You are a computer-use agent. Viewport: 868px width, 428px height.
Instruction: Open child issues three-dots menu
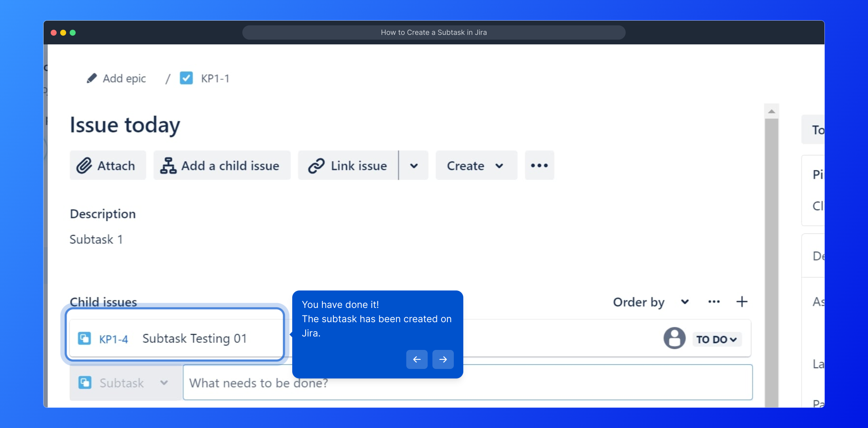point(714,302)
